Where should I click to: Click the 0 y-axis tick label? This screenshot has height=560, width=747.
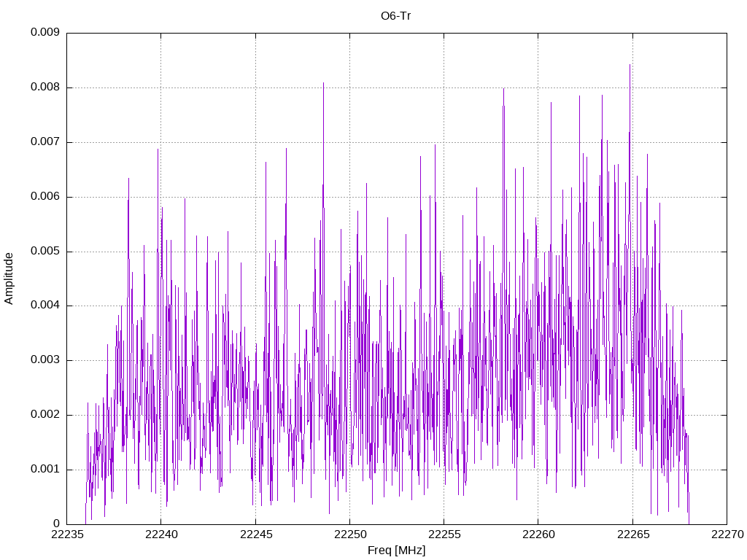[x=57, y=524]
